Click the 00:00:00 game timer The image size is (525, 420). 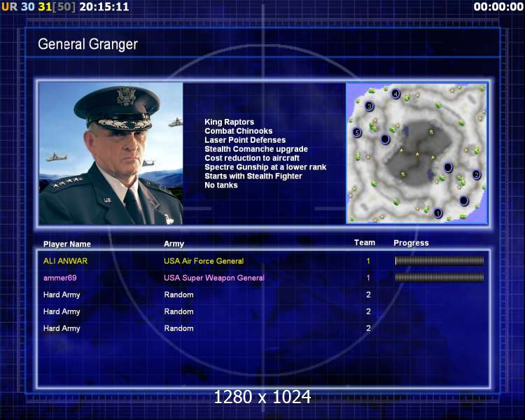pos(498,7)
